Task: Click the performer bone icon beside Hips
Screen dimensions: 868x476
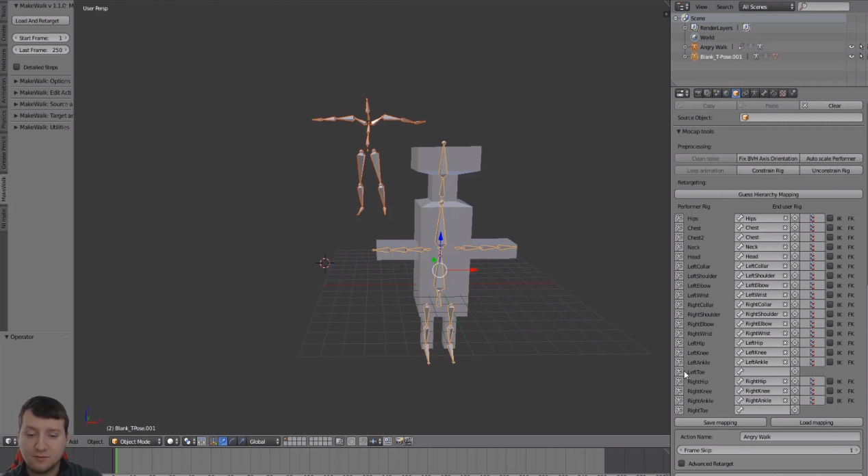Action: point(679,218)
